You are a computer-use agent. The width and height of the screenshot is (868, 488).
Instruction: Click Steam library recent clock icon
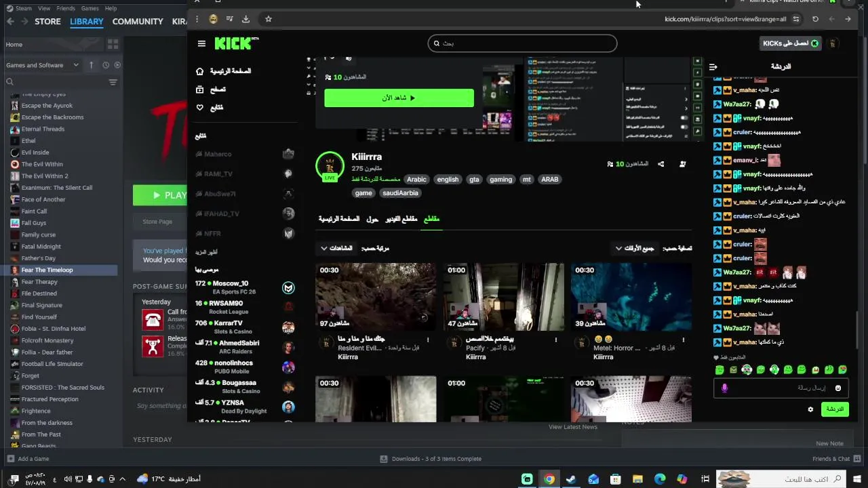click(x=106, y=65)
